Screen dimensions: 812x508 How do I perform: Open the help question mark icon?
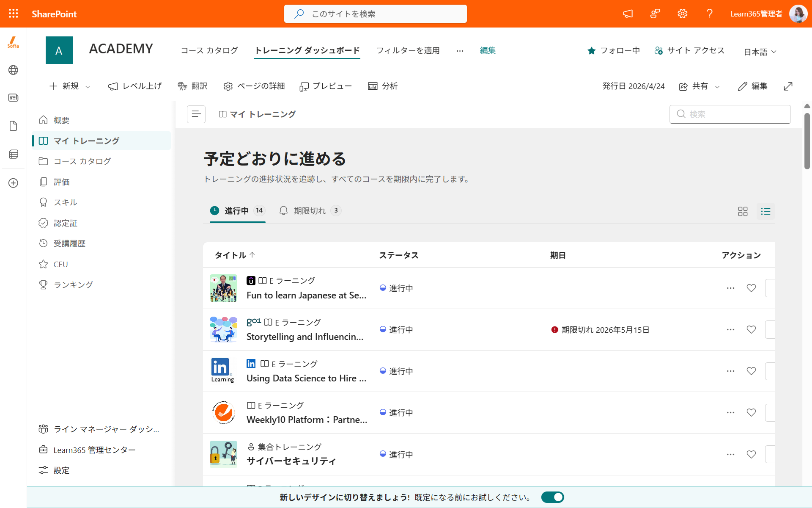pyautogui.click(x=710, y=14)
